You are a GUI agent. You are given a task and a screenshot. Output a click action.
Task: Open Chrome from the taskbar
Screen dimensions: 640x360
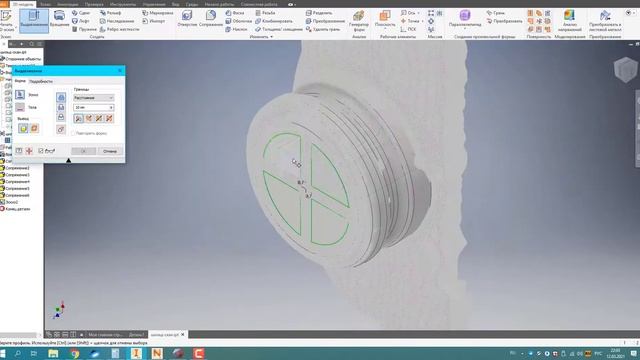pyautogui.click(x=75, y=353)
